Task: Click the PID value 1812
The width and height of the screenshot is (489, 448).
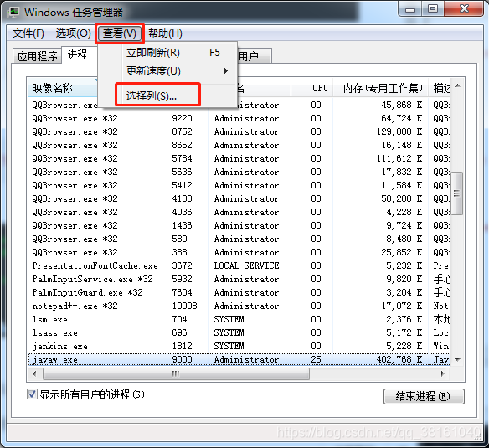Action: tap(183, 346)
